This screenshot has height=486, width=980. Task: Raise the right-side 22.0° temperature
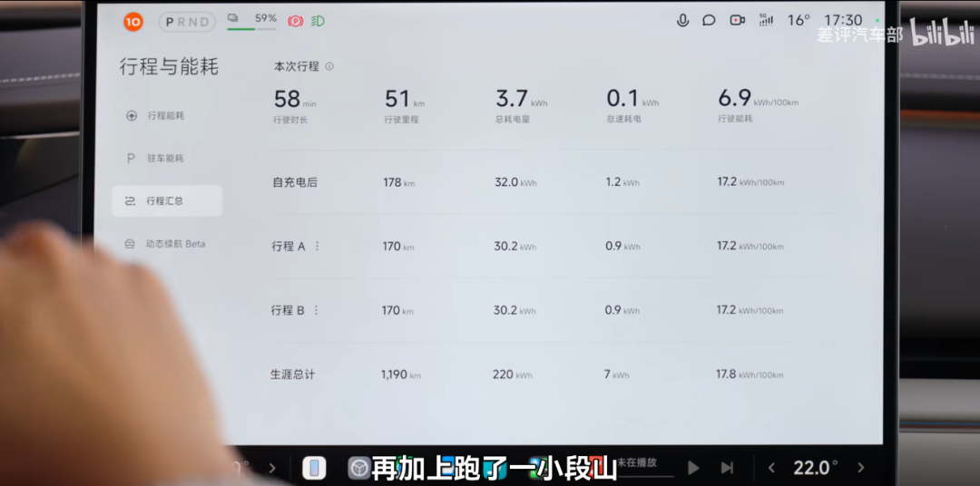pyautogui.click(x=860, y=468)
